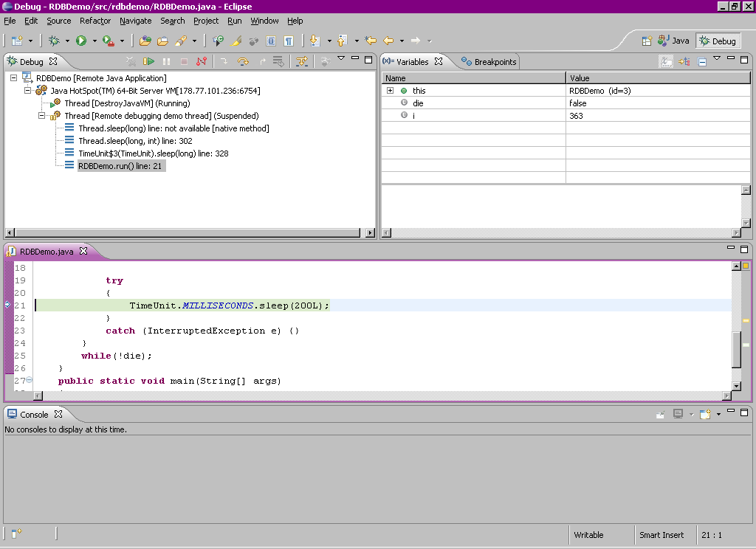Click the editor vertical scrollbar thumb

tap(736, 349)
